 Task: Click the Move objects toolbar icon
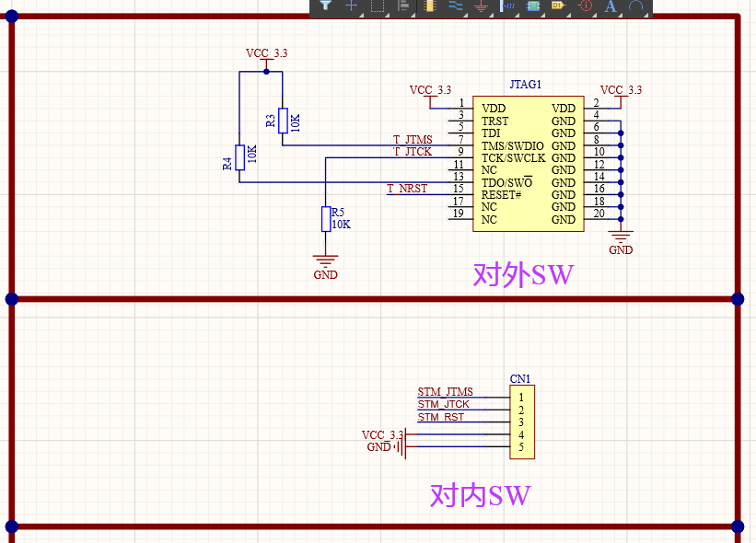click(x=351, y=6)
